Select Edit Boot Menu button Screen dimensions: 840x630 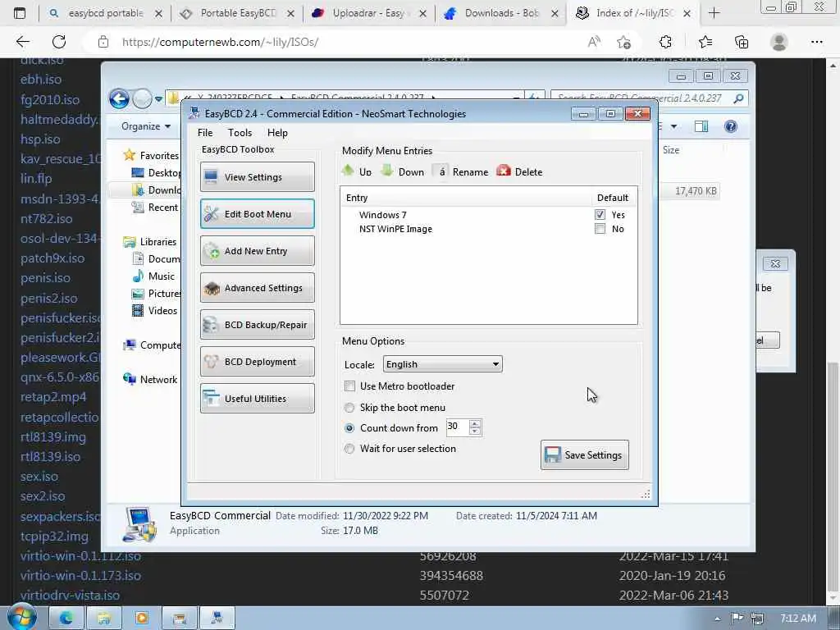[x=257, y=214]
